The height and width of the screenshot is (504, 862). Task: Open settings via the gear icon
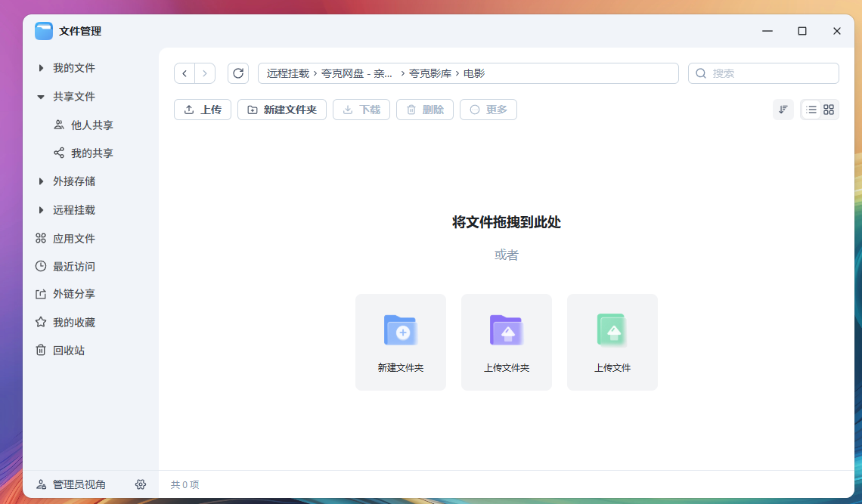[x=140, y=484]
